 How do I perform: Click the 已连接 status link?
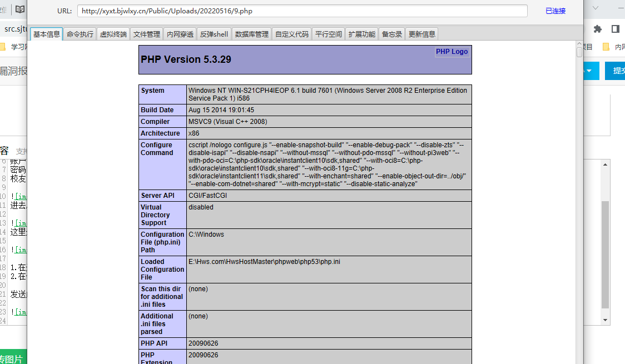[555, 11]
